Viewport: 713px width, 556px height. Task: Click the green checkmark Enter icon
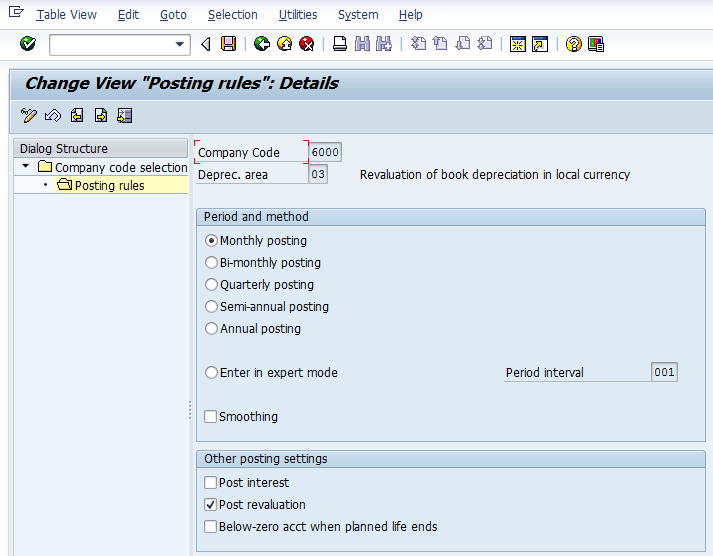28,44
